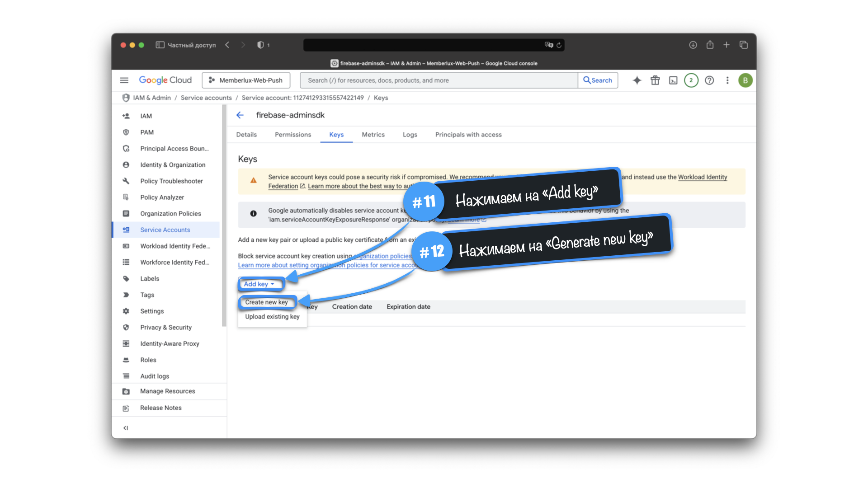Screen dimensions: 868x488
Task: Choose Create new key option
Action: click(266, 302)
